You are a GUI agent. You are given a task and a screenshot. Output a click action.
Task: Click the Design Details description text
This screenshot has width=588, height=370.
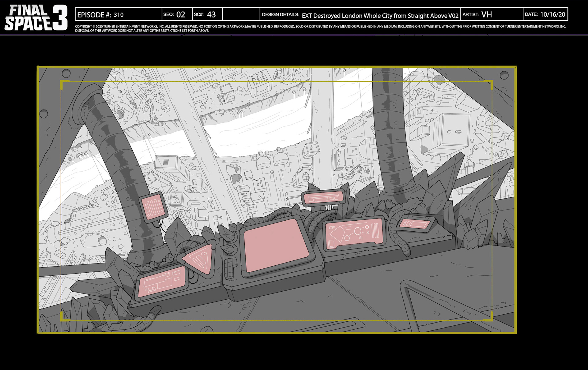pyautogui.click(x=380, y=15)
